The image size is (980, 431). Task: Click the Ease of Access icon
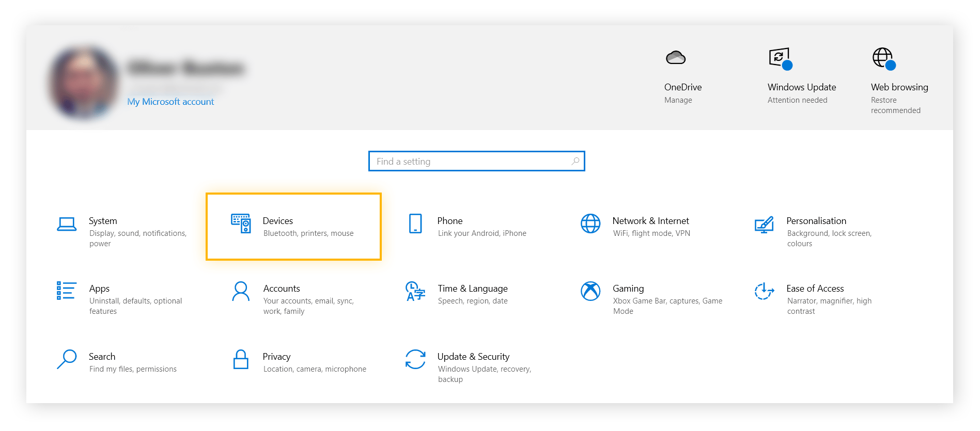click(764, 291)
